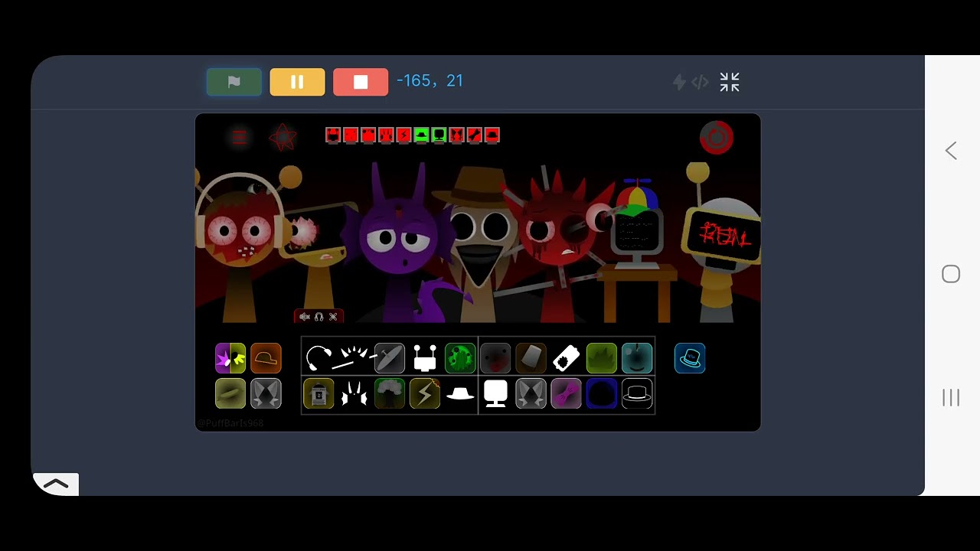
Task: Pick the white ticket tag icon
Action: [566, 357]
